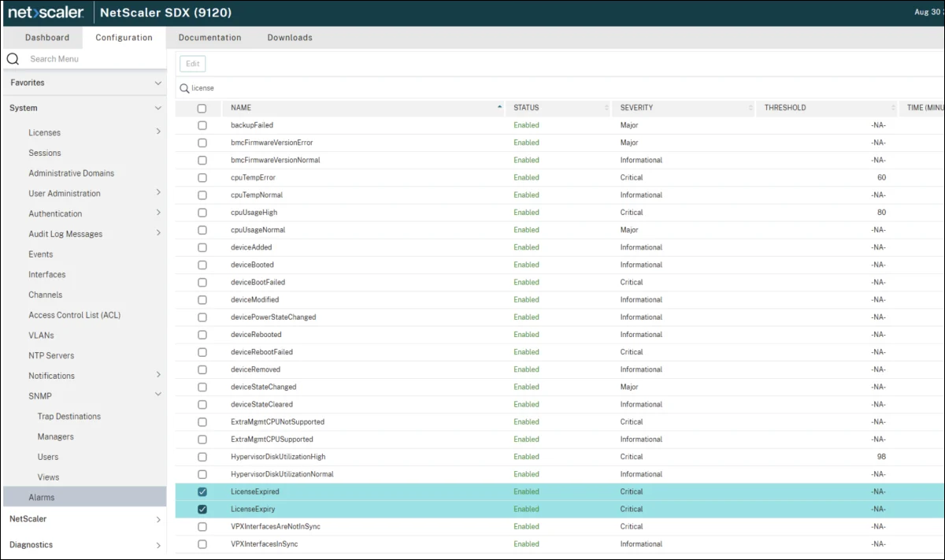Click Major severity in deviceStateChanged row
This screenshot has width=945, height=560.
(x=629, y=388)
